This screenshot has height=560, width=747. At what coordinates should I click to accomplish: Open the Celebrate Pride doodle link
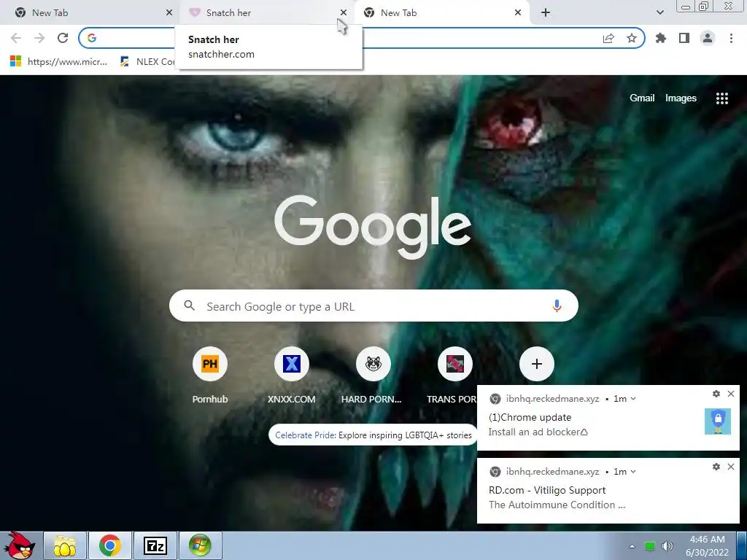point(373,435)
